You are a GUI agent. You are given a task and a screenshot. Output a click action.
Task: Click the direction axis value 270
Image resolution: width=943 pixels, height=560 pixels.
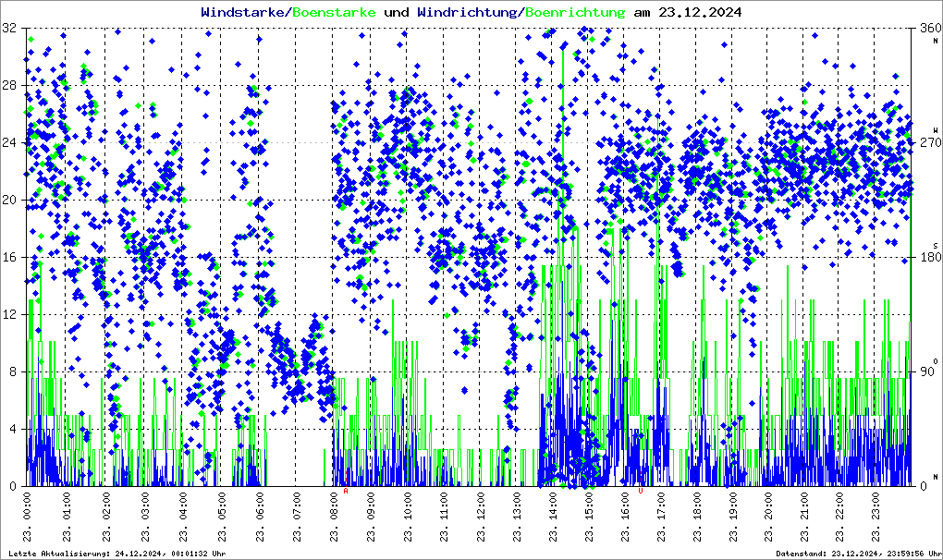tap(930, 143)
